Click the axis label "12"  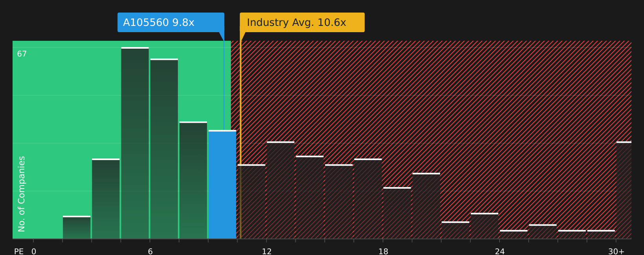coord(267,251)
